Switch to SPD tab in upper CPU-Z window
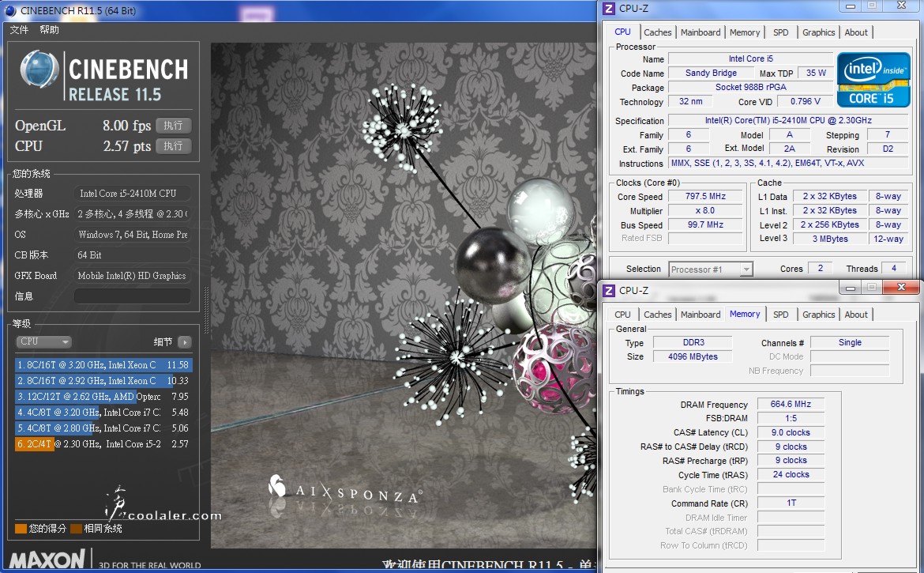The height and width of the screenshot is (573, 924). [x=780, y=32]
